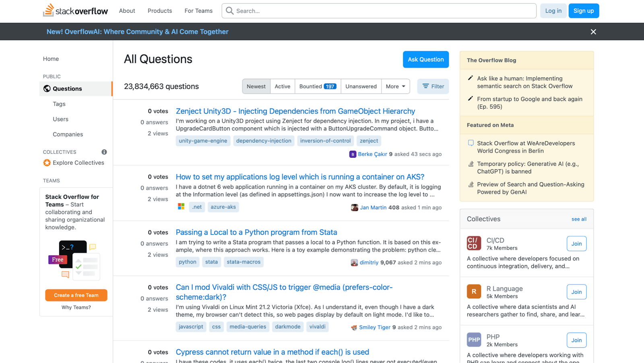Open the Vivaldi CSS/JS question

284,292
